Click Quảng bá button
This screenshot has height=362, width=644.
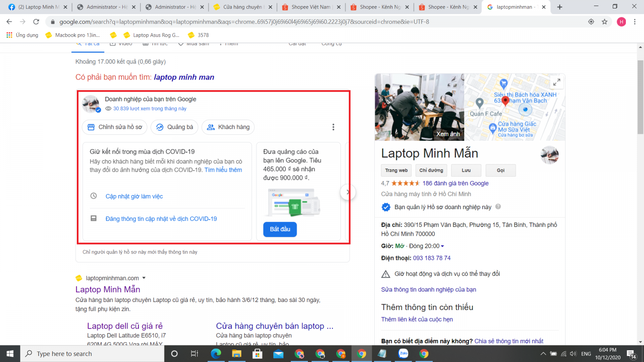pyautogui.click(x=174, y=127)
